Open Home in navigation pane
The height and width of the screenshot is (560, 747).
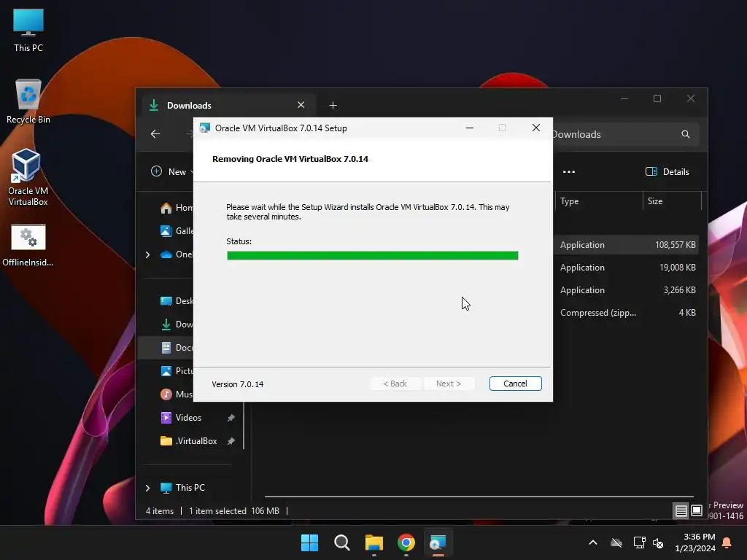click(x=177, y=208)
